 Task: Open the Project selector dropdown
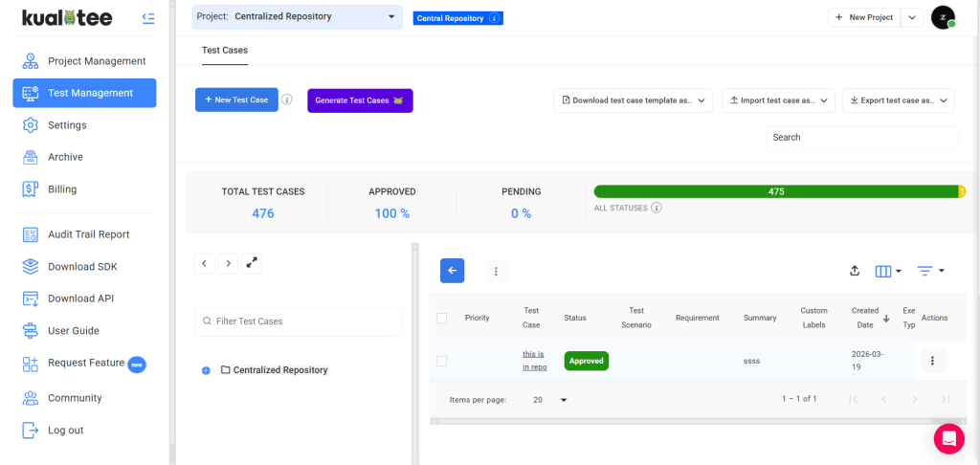click(298, 17)
